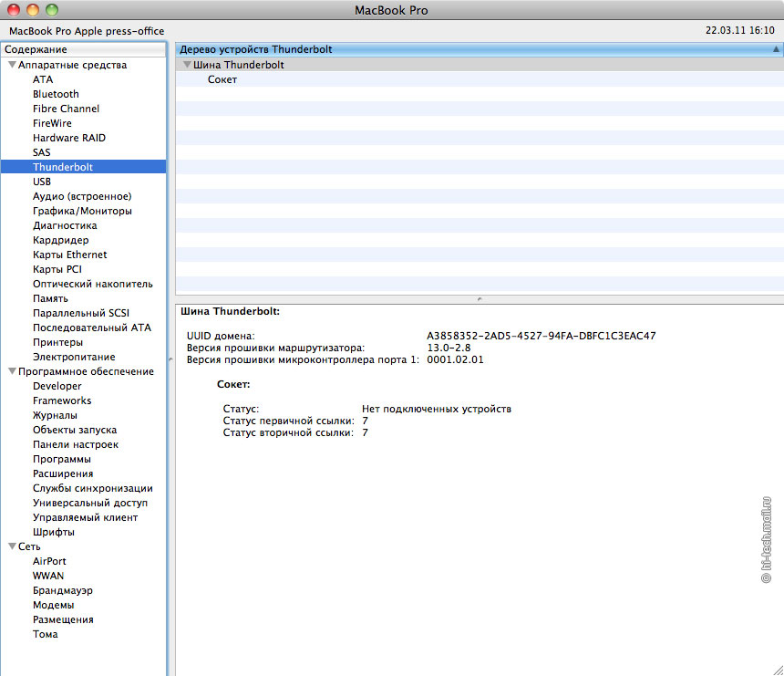Select Карты Ethernet entry

pos(69,255)
